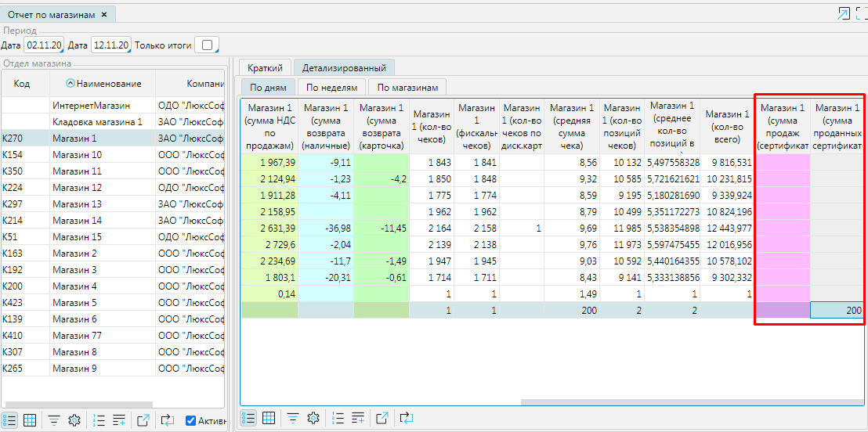Select the 'По неделям' tab
The height and width of the screenshot is (432, 868).
point(331,88)
